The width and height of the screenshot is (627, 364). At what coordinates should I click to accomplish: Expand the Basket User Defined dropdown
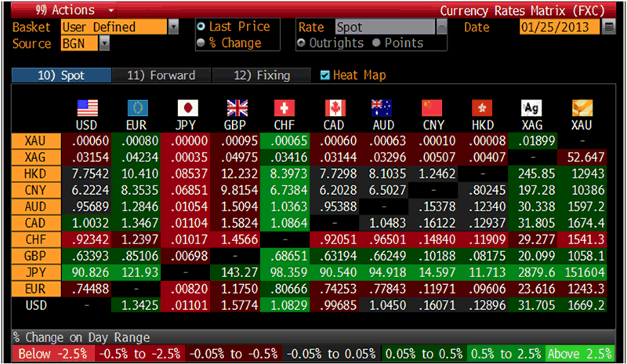click(173, 27)
